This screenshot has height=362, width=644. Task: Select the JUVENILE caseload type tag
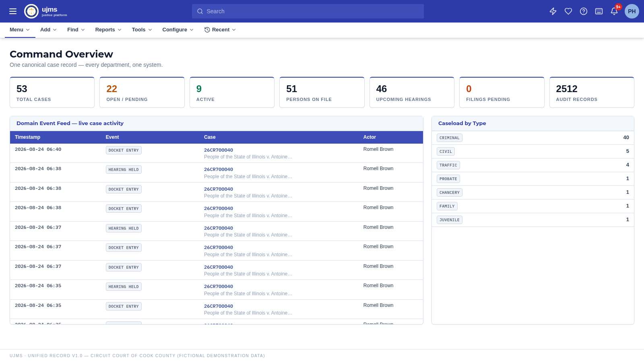(450, 220)
